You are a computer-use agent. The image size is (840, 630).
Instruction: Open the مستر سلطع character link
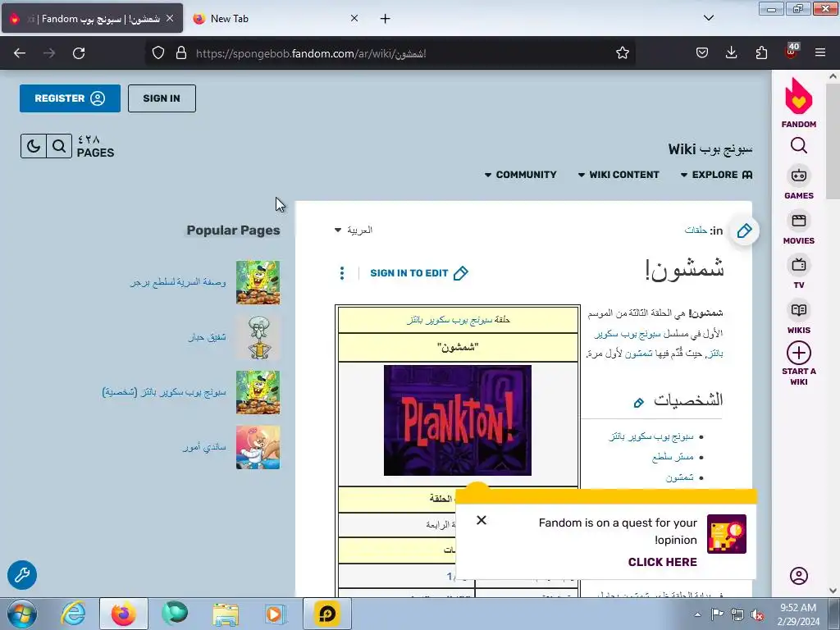click(673, 457)
